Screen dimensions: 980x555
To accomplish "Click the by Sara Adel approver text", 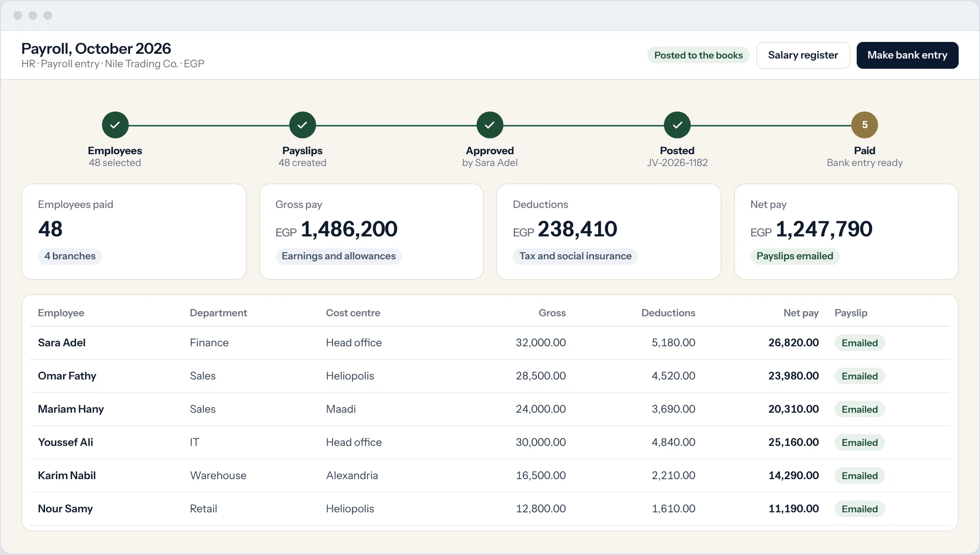I will [x=490, y=163].
